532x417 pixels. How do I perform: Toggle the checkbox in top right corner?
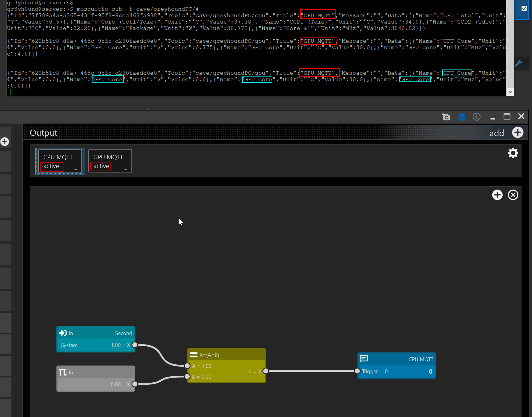coord(524,8)
